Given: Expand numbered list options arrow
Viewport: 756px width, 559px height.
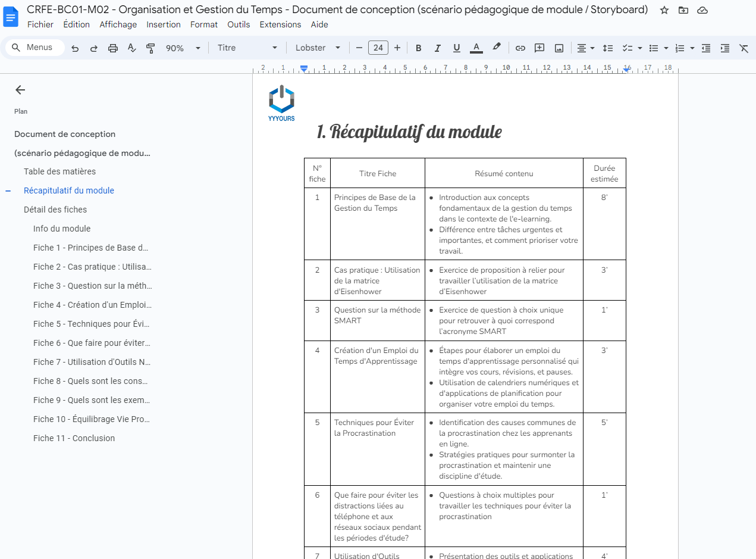Looking at the screenshot, I should click(x=692, y=48).
